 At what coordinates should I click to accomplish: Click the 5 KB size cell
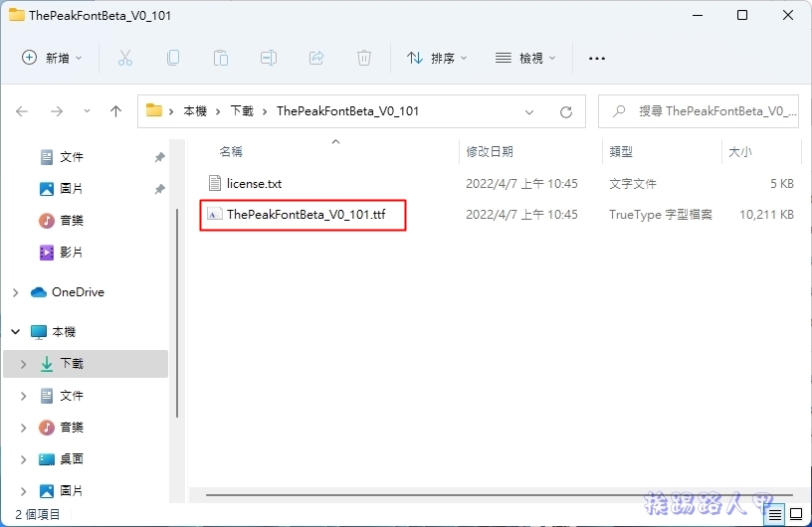[782, 183]
